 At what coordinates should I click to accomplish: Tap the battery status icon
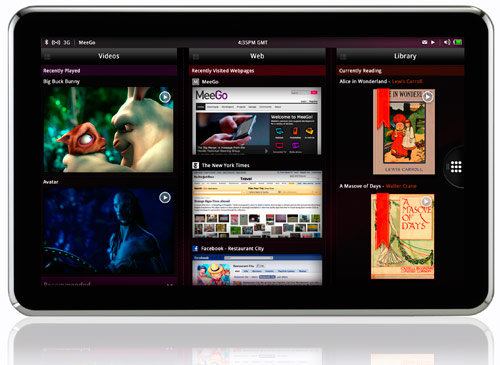[458, 42]
